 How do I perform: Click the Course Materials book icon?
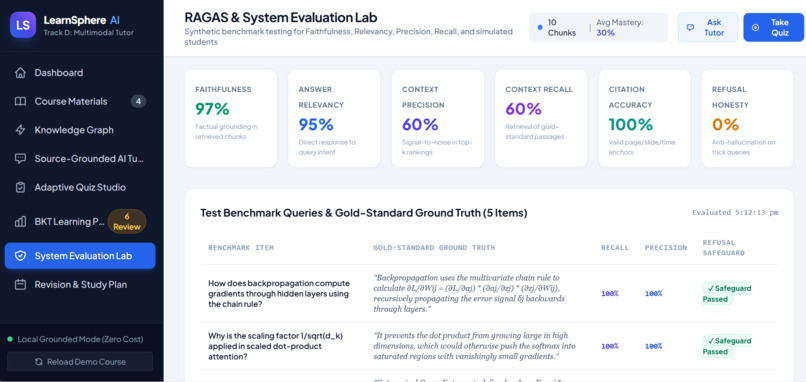point(20,101)
